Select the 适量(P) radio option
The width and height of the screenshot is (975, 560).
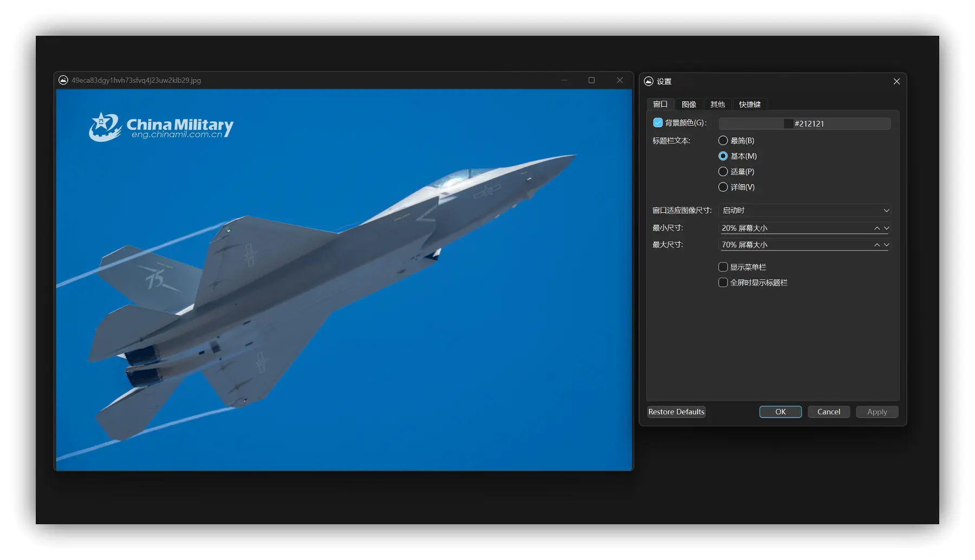pyautogui.click(x=723, y=172)
